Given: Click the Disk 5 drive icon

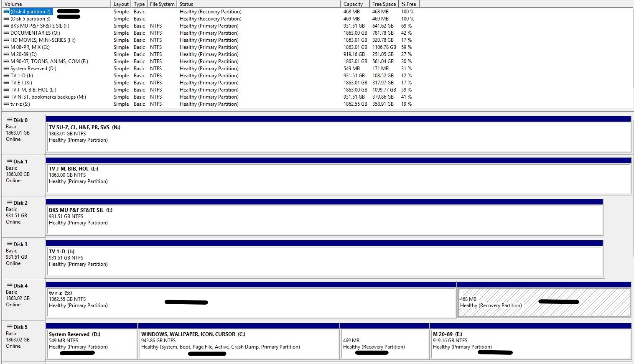Looking at the screenshot, I should coord(9,327).
